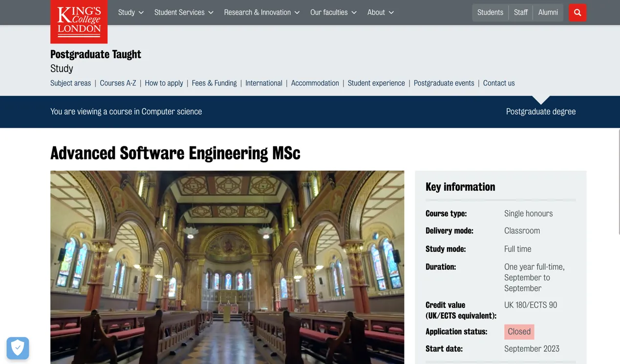
Task: Click the Contact us link
Action: point(498,83)
